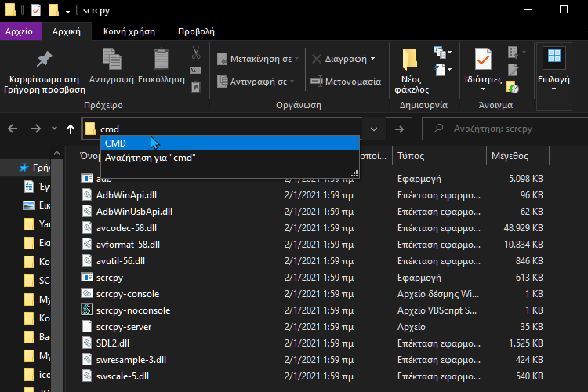Open the Επιλογή dropdown arrow

[x=554, y=89]
